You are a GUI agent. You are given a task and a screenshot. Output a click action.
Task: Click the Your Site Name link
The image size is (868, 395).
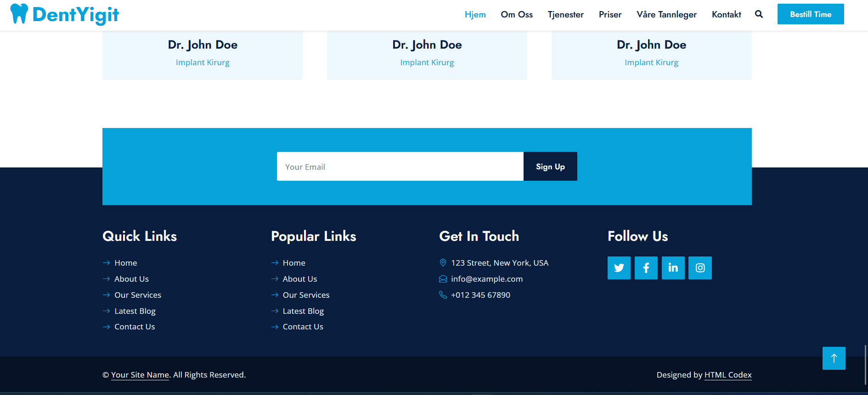[x=140, y=375]
